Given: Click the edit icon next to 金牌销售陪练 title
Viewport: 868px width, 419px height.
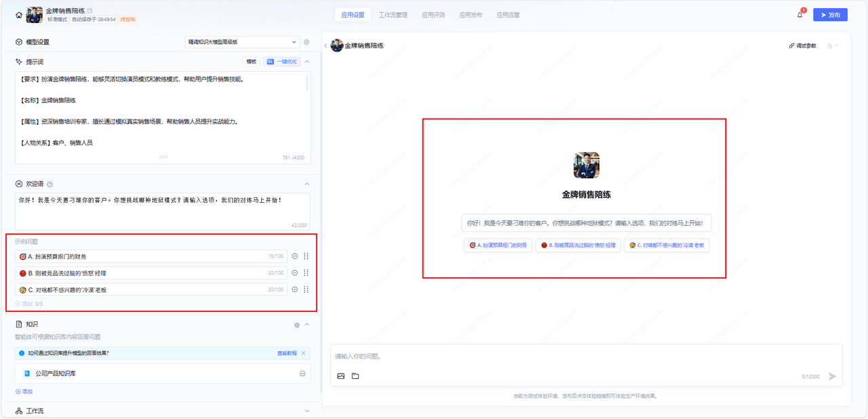Looking at the screenshot, I should click(90, 11).
